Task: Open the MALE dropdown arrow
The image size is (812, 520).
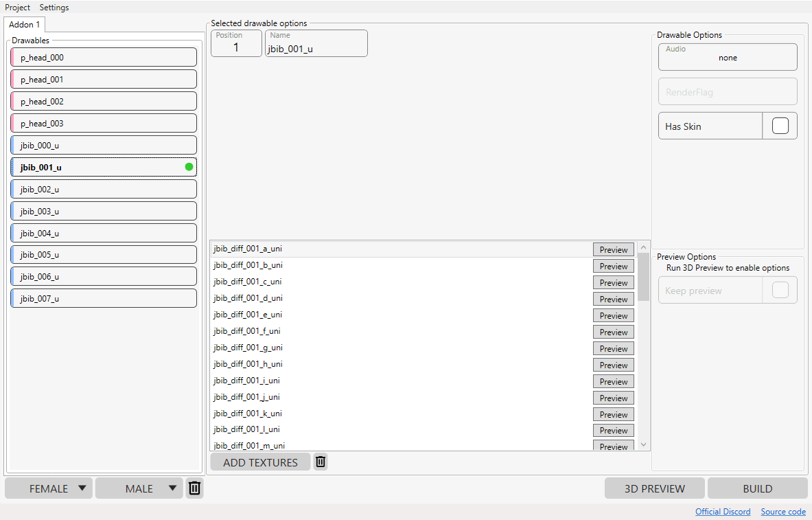Action: tap(172, 488)
